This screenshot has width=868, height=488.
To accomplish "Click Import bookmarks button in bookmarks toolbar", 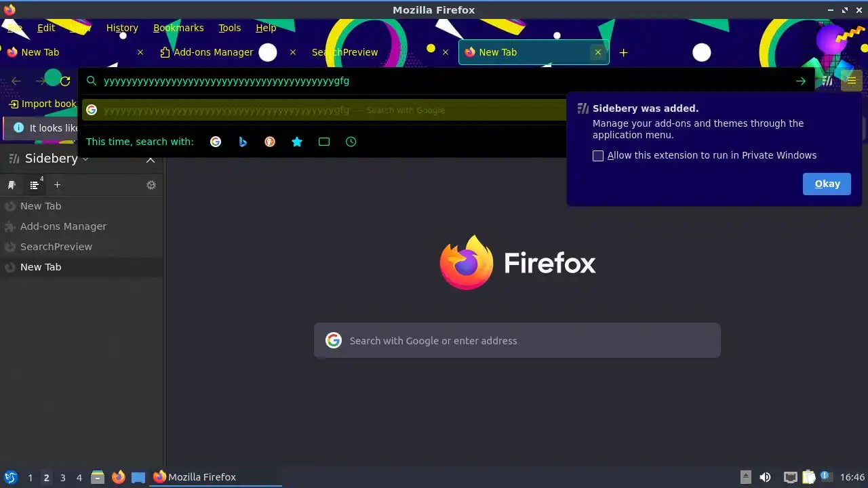I will [43, 104].
